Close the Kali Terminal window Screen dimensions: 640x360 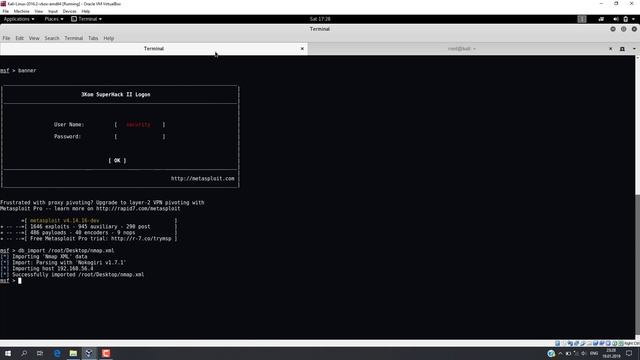[634, 29]
